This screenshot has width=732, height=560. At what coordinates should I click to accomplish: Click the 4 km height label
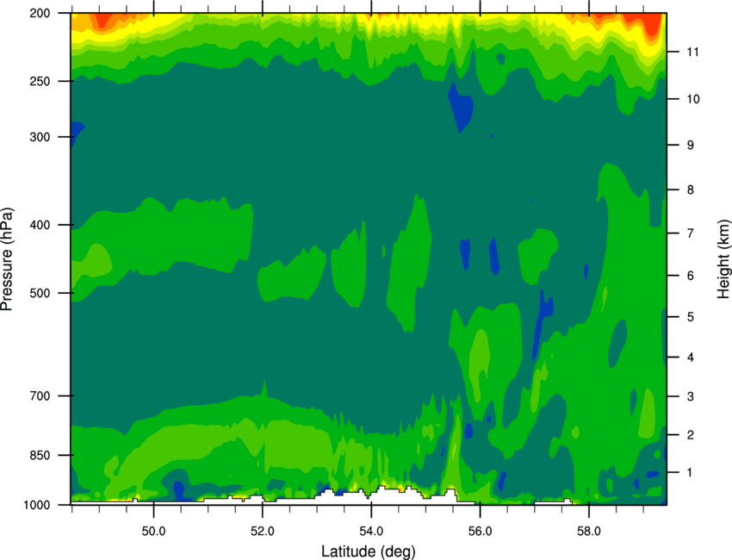click(x=690, y=358)
